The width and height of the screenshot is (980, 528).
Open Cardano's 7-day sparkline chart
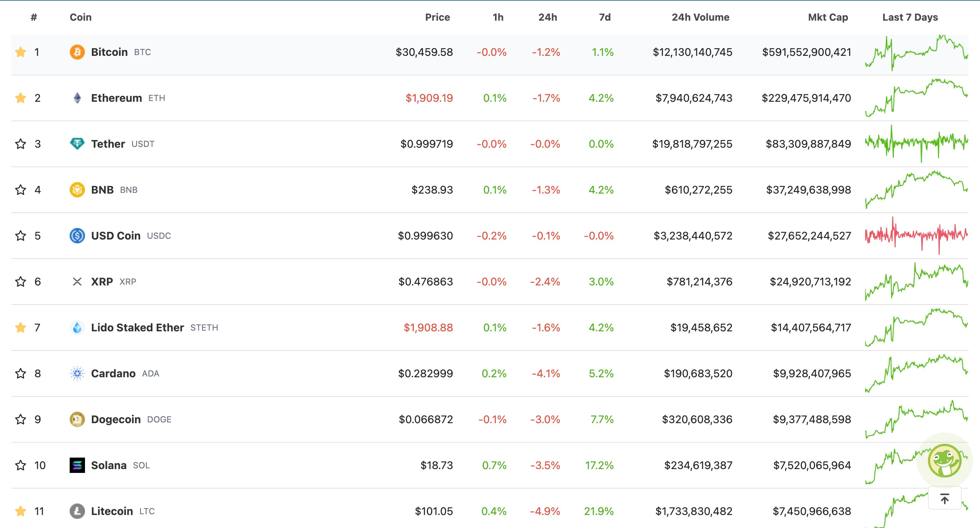click(x=916, y=373)
